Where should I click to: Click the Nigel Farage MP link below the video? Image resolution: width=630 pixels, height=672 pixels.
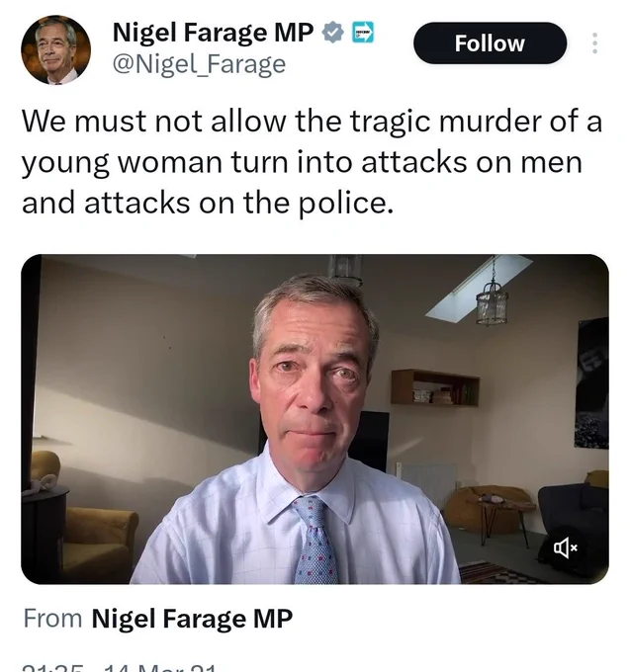192,619
